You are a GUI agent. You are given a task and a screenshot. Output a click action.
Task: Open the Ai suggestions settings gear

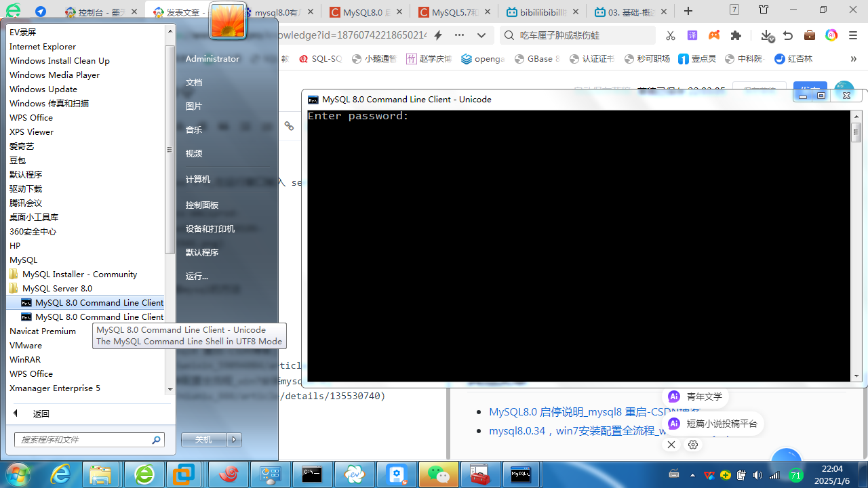[x=693, y=445]
